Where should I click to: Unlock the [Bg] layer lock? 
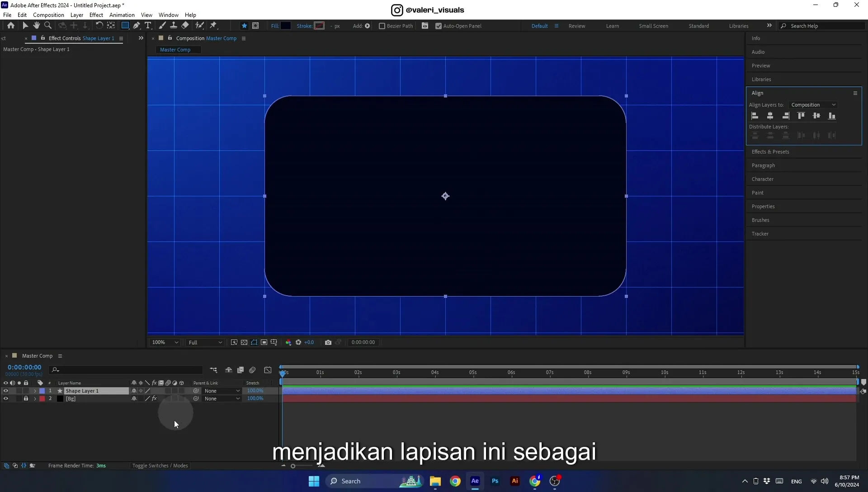tap(26, 398)
